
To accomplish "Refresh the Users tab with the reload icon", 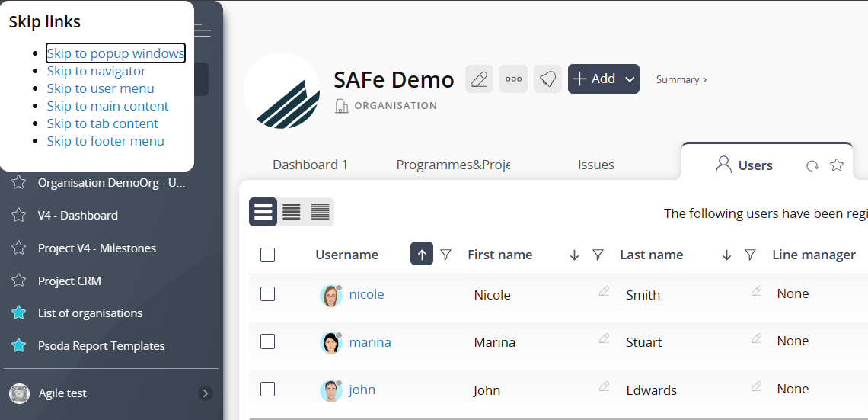I will 812,165.
